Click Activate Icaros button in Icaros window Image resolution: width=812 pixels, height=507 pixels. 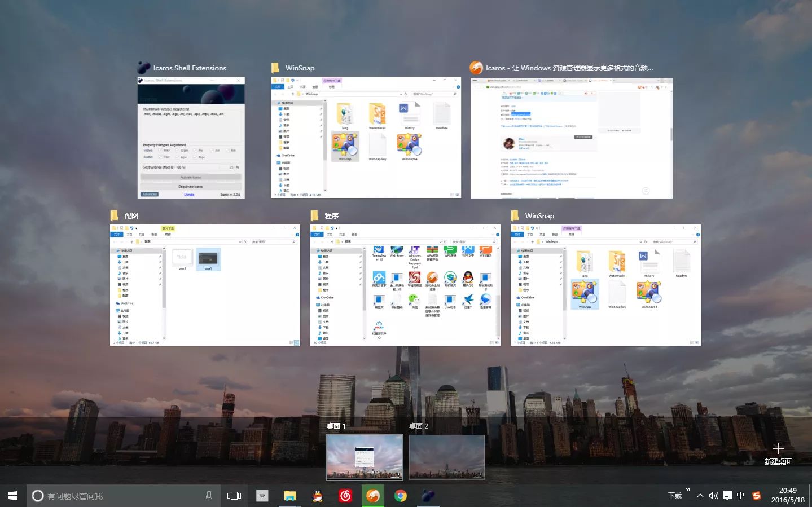tap(191, 177)
